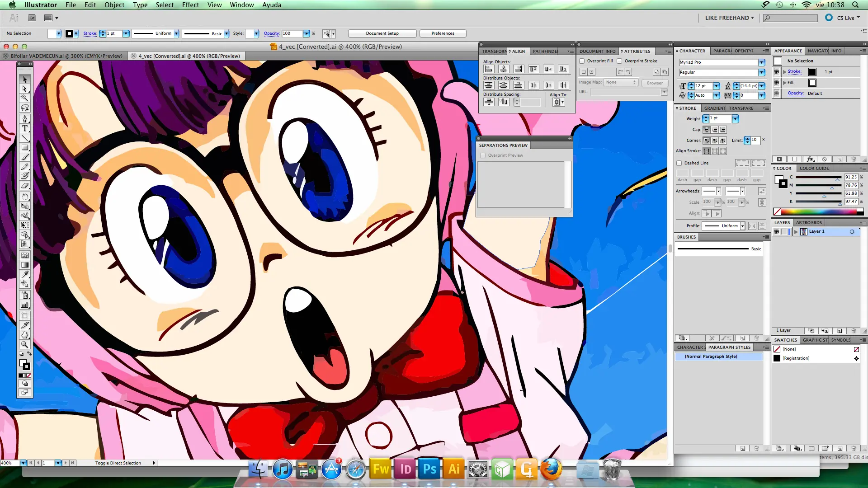This screenshot has width=868, height=488.
Task: Select the Magic Wand tool
Action: pyautogui.click(x=25, y=98)
